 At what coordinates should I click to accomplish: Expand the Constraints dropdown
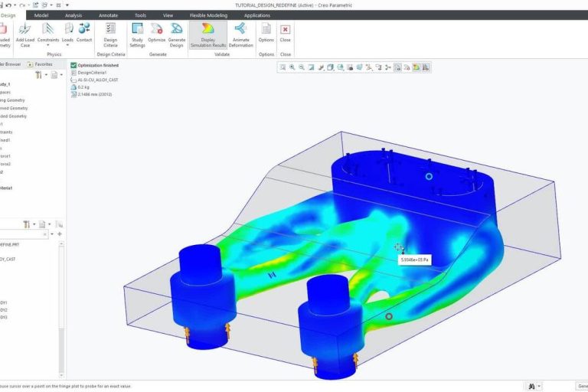coord(47,34)
